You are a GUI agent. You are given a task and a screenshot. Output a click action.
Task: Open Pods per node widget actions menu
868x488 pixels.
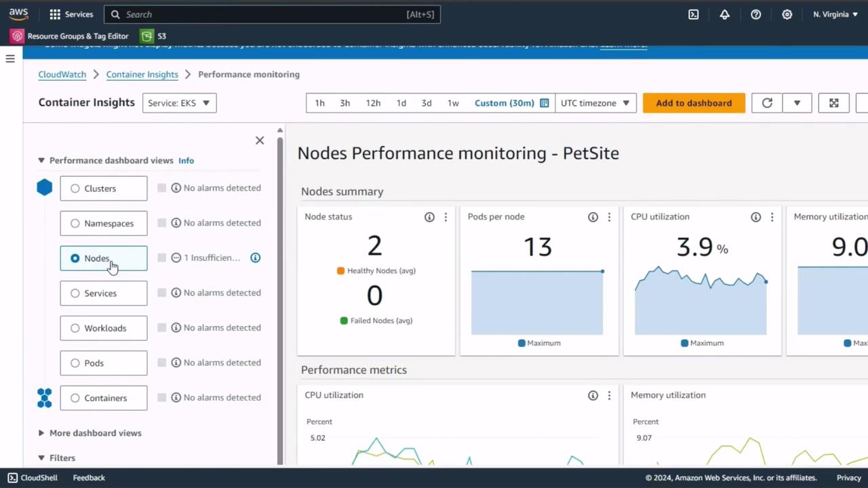tap(609, 217)
